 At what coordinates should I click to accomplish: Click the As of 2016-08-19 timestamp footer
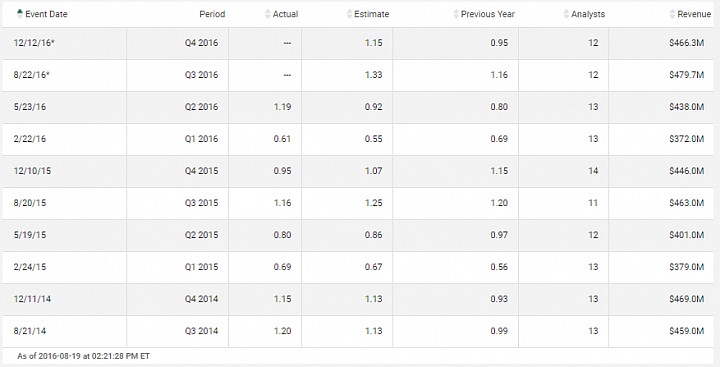pyautogui.click(x=84, y=356)
